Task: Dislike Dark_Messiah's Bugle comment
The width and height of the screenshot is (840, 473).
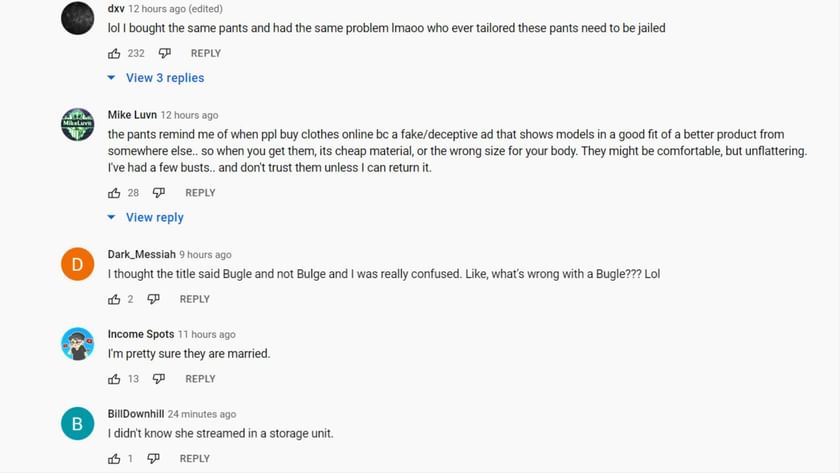Action: (153, 299)
